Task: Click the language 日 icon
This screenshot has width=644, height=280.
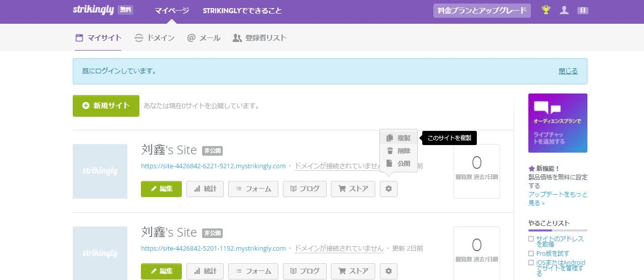Action: click(x=582, y=10)
